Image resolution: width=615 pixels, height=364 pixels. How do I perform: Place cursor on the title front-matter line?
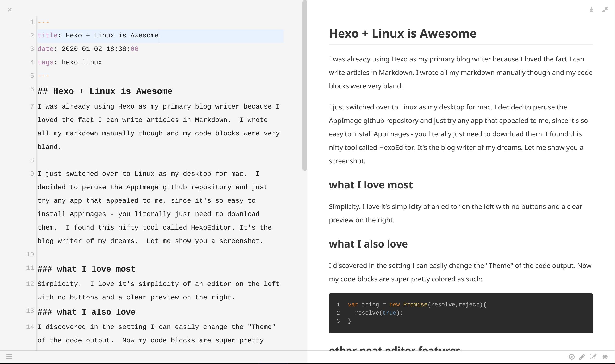160,36
